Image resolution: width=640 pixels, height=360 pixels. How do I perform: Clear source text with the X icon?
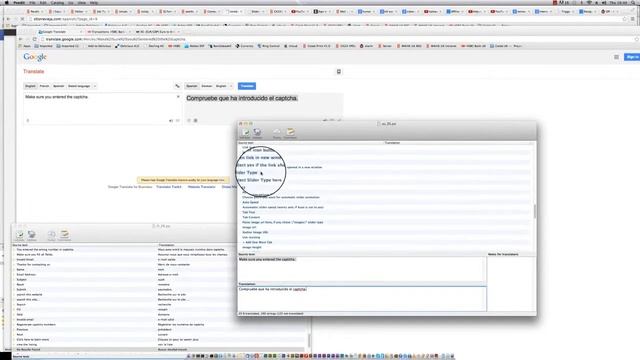(x=178, y=97)
